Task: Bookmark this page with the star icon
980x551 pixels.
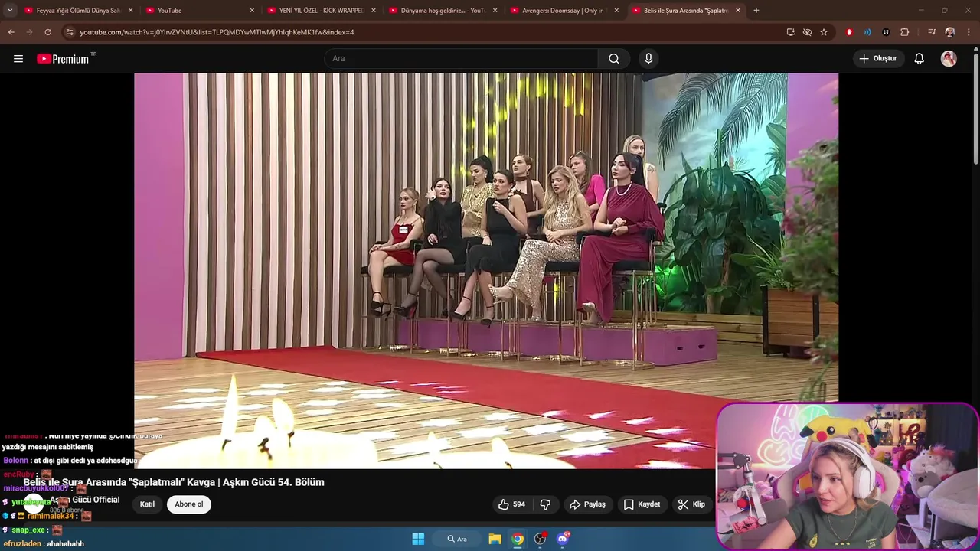Action: [x=824, y=32]
